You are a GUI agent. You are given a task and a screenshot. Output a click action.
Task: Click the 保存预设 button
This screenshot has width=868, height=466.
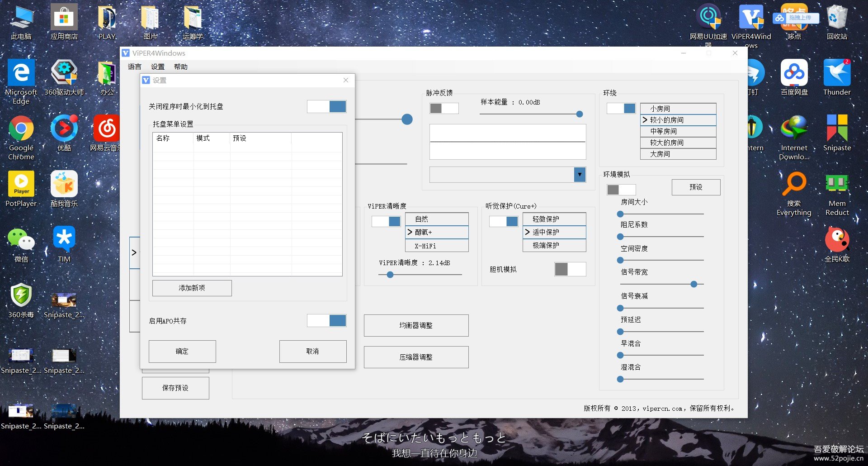tap(175, 388)
